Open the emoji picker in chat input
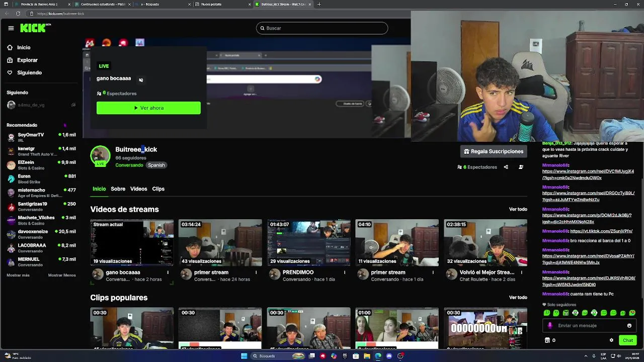The height and width of the screenshot is (362, 644). pyautogui.click(x=629, y=325)
